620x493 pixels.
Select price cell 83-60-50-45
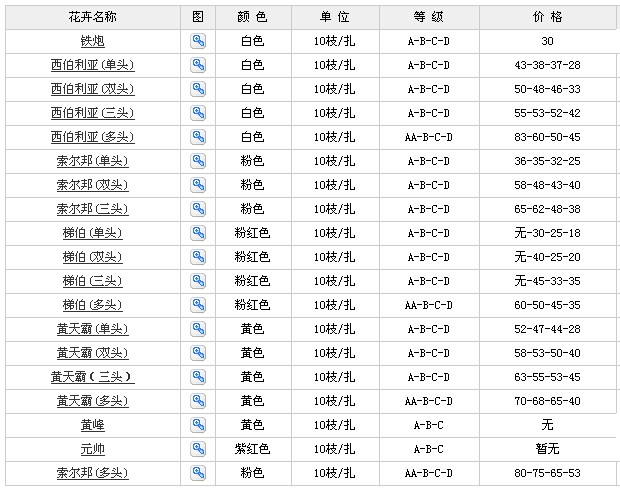[x=547, y=137]
